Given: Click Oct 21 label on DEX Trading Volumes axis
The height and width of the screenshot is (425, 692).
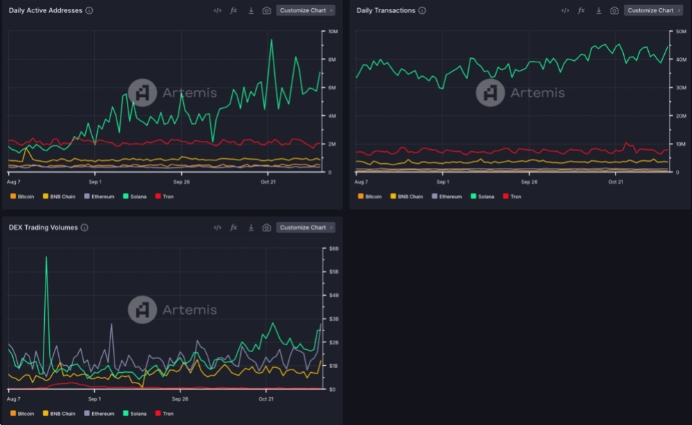Looking at the screenshot, I should point(266,399).
